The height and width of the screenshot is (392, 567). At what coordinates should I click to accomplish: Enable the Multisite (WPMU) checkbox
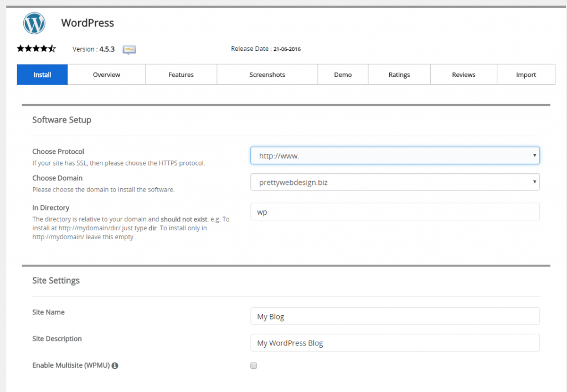point(254,365)
